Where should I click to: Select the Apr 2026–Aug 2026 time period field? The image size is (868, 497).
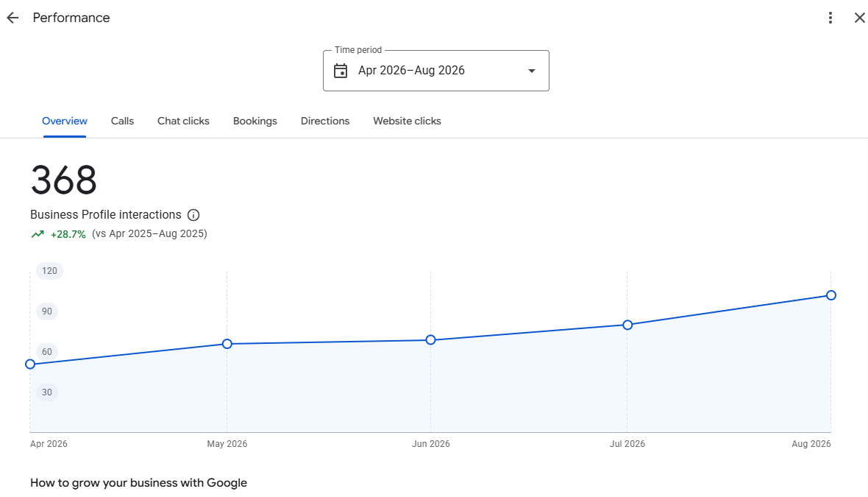[x=436, y=71]
